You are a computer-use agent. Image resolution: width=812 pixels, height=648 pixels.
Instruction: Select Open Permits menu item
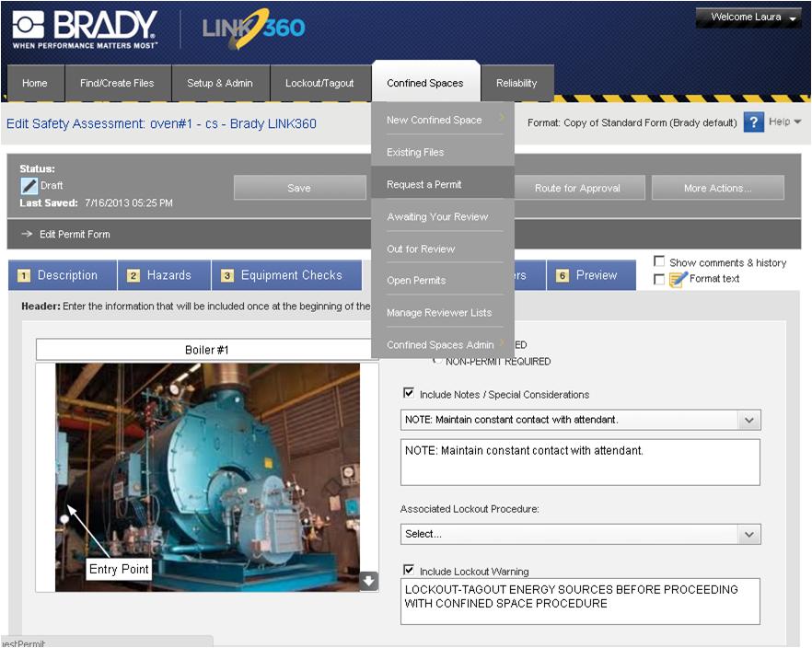[443, 280]
